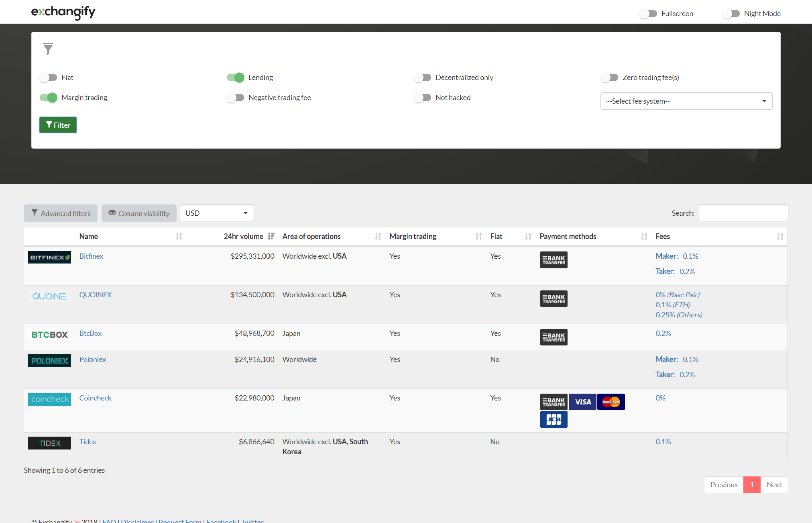Click BtcBox bank transfer icon
Viewport: 812px width, 523px height.
554,337
